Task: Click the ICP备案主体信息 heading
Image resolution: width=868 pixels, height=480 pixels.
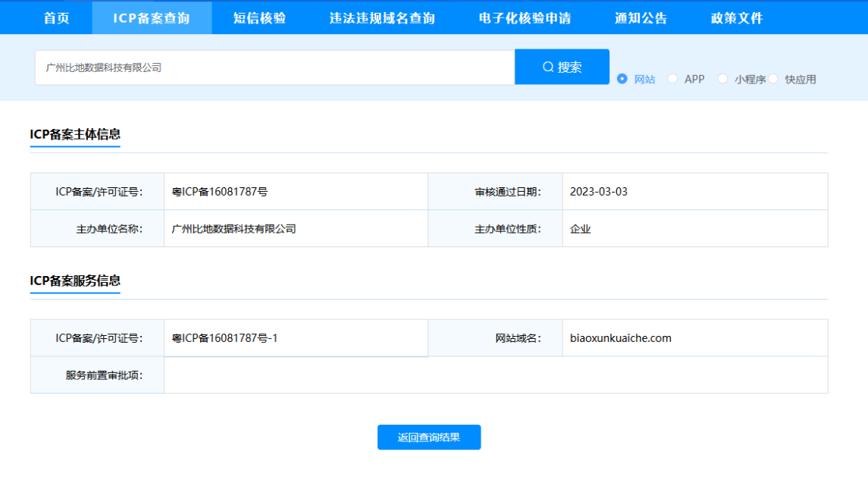Action: pos(75,134)
